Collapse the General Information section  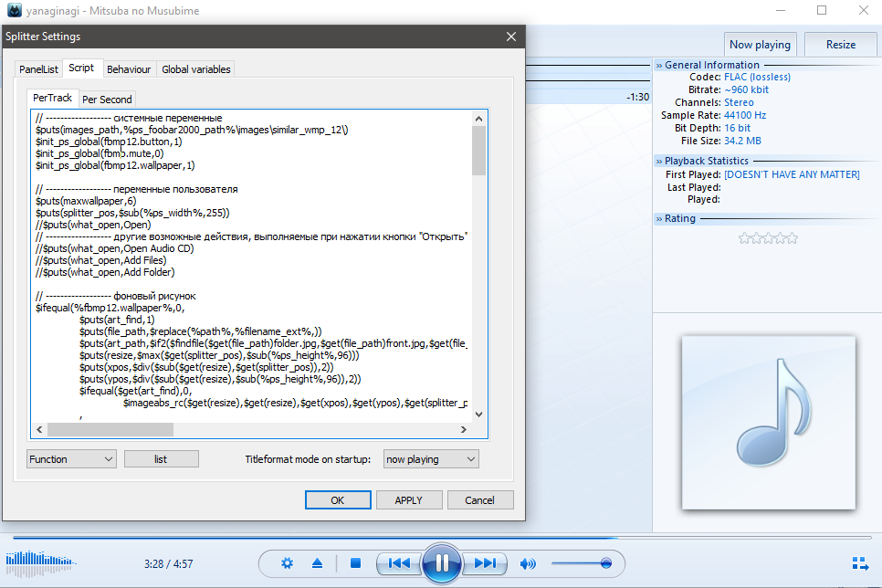(x=659, y=66)
